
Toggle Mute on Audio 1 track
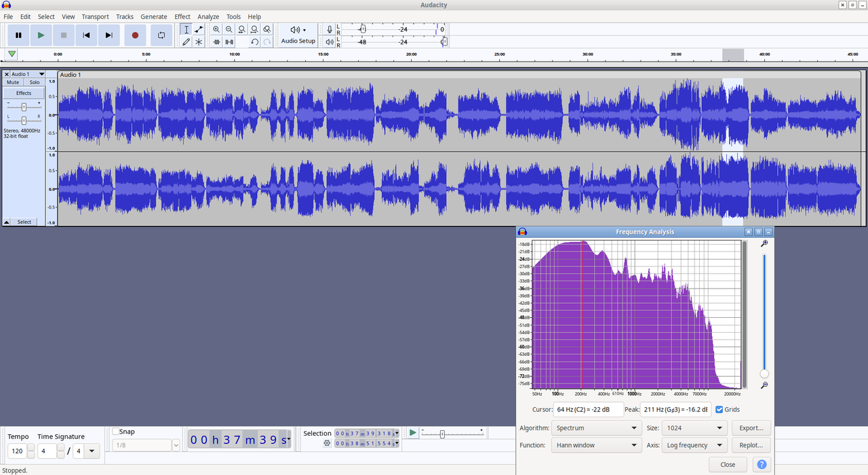click(13, 82)
